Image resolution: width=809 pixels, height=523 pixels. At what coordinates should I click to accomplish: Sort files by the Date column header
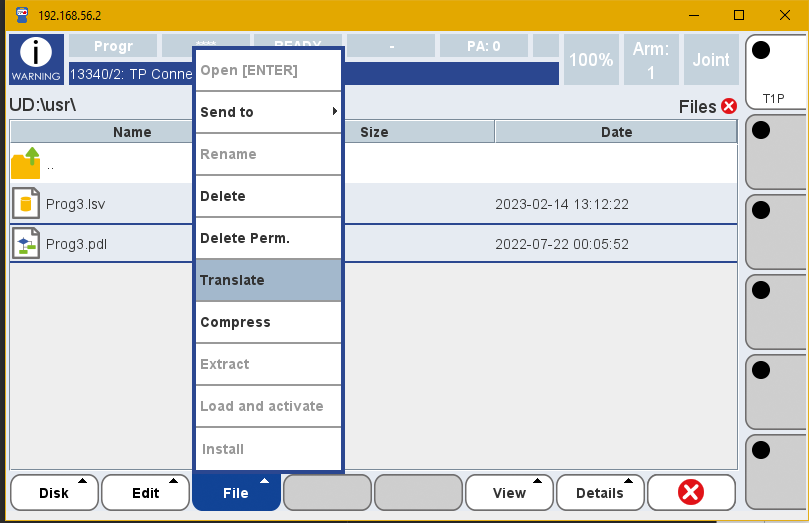point(616,132)
